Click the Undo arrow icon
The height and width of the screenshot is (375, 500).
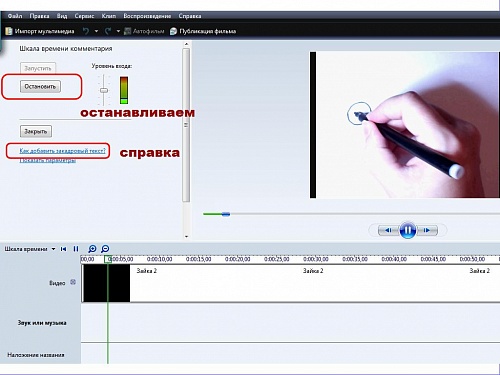pos(86,31)
